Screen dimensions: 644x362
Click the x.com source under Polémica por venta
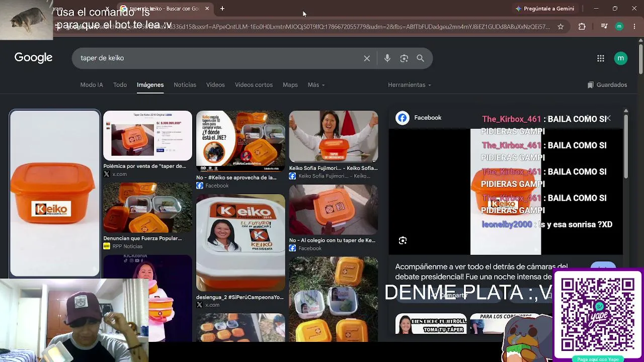coord(115,174)
